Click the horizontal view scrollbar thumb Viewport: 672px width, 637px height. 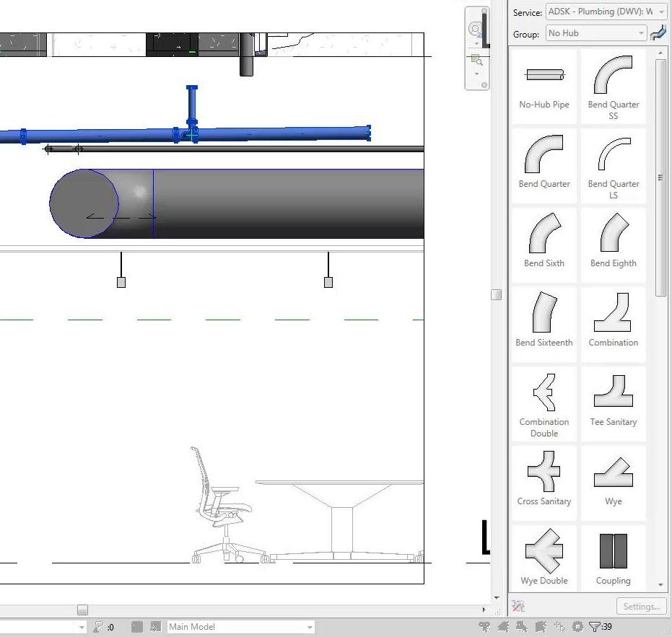[82, 610]
